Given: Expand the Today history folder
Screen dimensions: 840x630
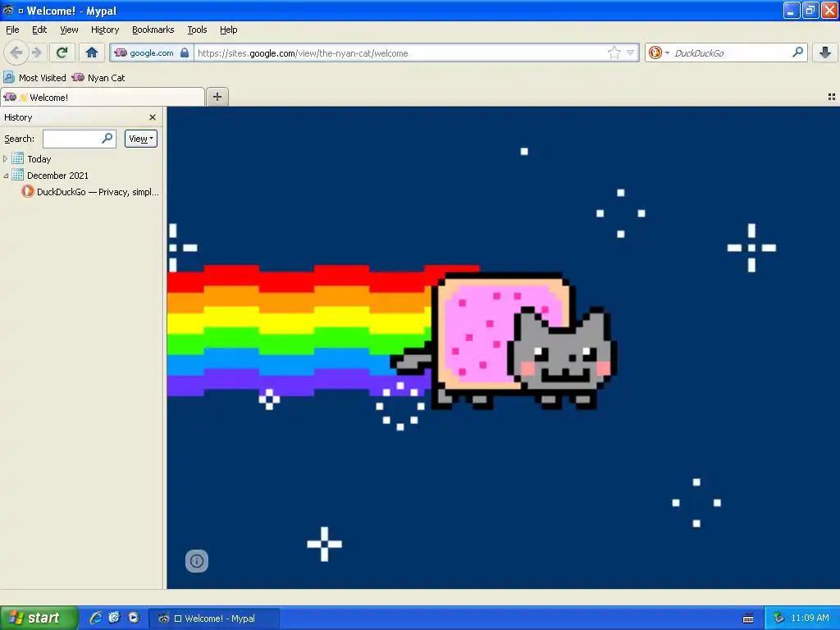Looking at the screenshot, I should coord(6,159).
